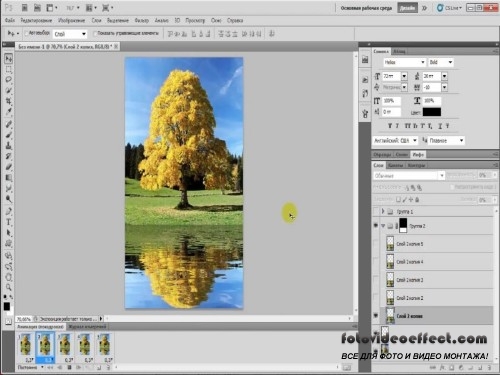
Task: Open the font size dropdown
Action: (x=404, y=76)
